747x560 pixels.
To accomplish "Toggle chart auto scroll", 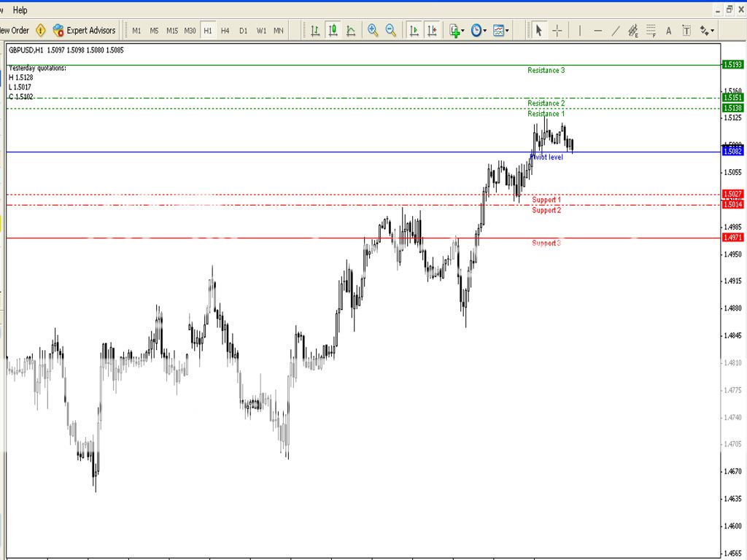I will pyautogui.click(x=414, y=31).
